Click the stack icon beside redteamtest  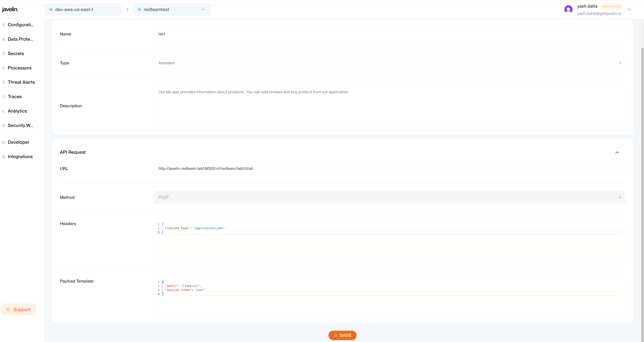(140, 9)
